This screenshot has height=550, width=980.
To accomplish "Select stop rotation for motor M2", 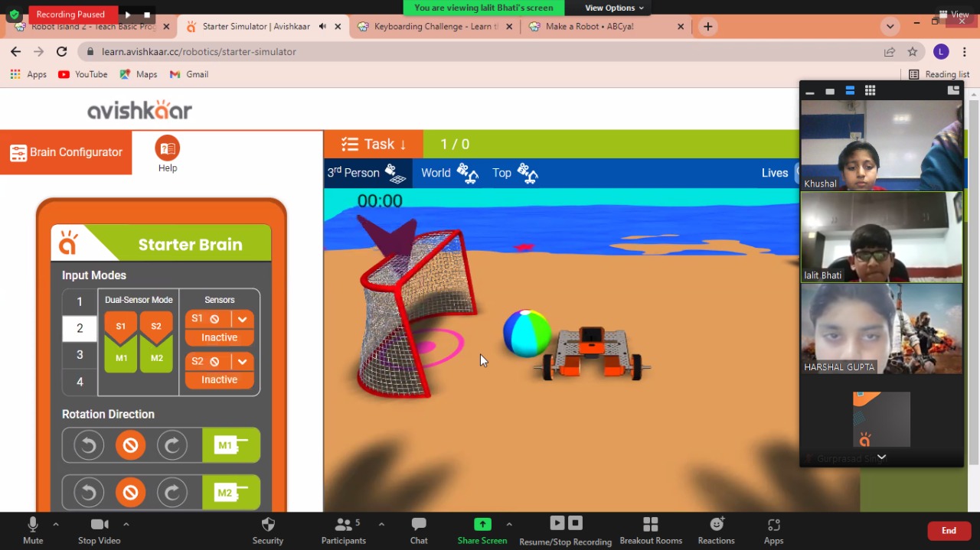I will pos(130,493).
